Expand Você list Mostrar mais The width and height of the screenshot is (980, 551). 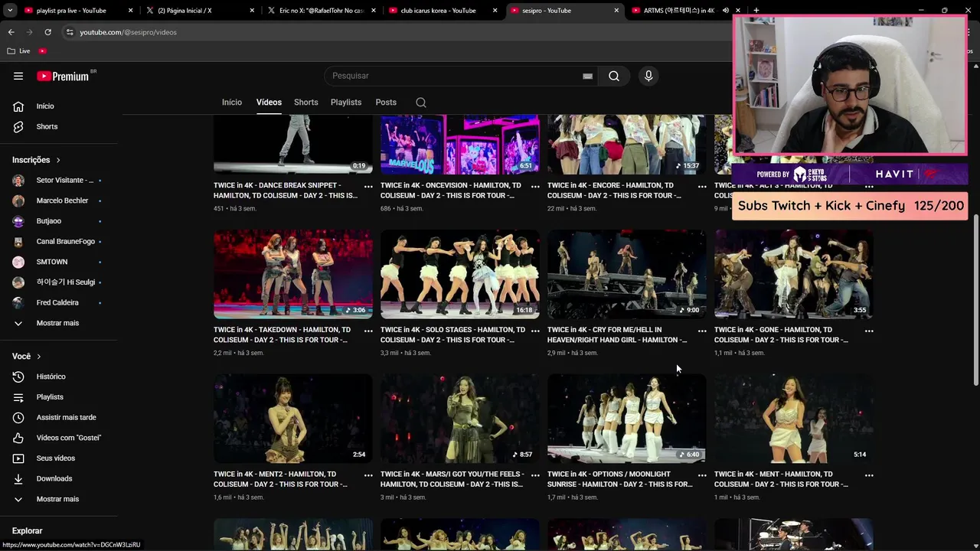[x=59, y=499]
